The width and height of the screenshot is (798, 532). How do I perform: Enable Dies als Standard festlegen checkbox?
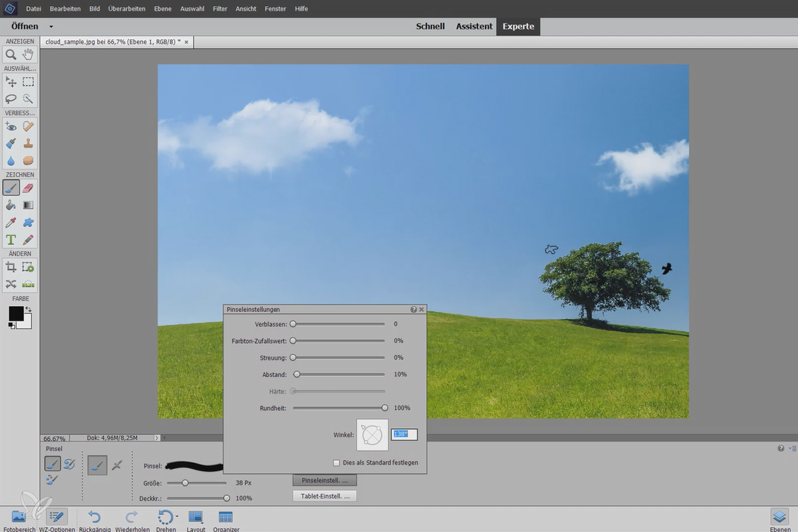coord(336,463)
